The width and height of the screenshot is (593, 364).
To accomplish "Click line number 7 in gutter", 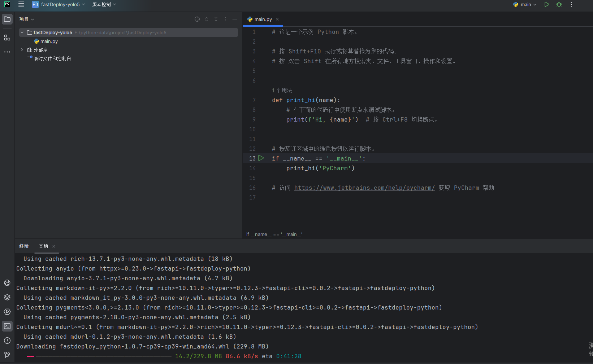I will [254, 100].
